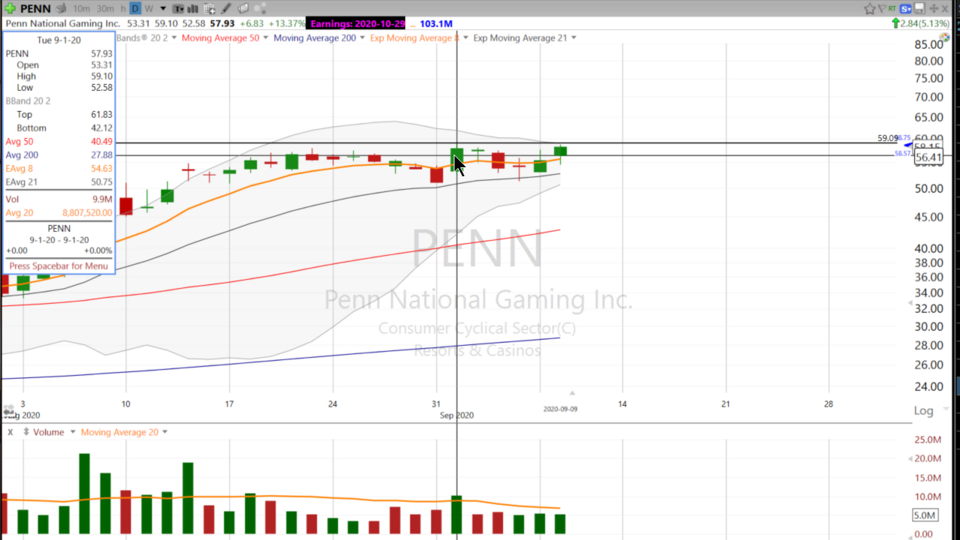
Task: Toggle the Log scale setting
Action: pos(923,410)
